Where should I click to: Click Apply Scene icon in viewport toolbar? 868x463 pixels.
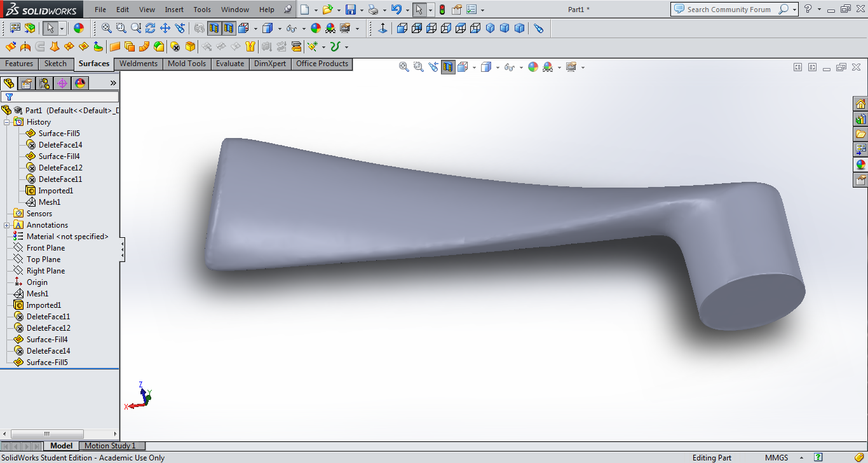pos(547,67)
